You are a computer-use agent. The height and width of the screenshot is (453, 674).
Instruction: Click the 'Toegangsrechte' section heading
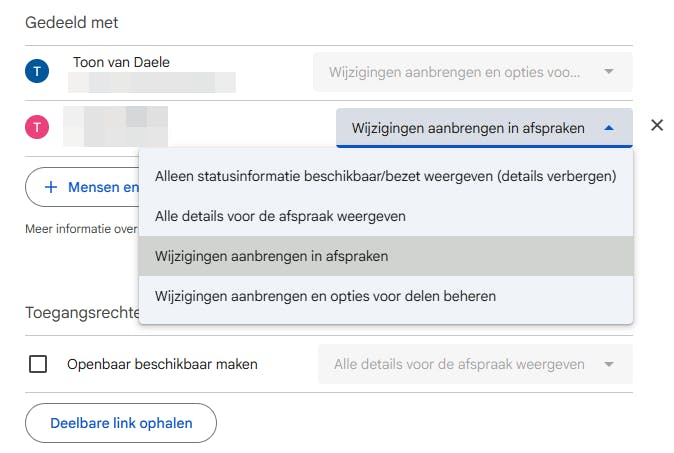pyautogui.click(x=80, y=313)
